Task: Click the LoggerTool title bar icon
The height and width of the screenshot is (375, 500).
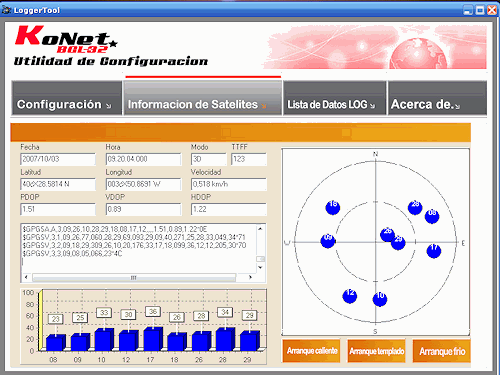Action: coord(6,10)
